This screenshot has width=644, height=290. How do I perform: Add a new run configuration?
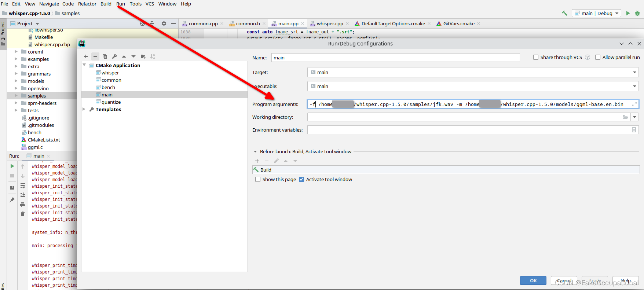(86, 56)
